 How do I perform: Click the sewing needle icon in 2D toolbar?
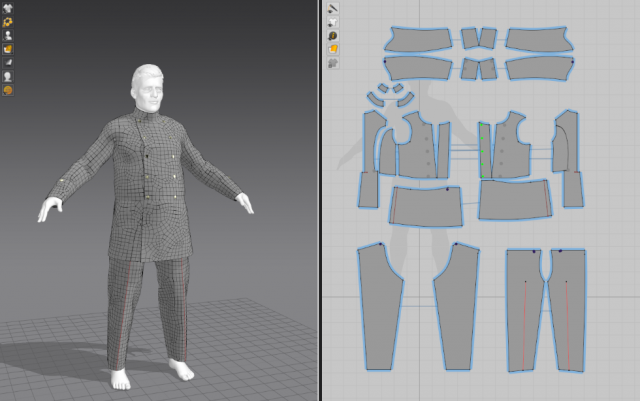point(332,8)
